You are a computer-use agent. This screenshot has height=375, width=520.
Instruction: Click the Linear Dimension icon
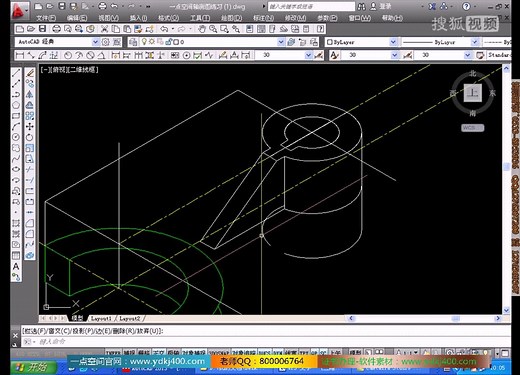20,55
